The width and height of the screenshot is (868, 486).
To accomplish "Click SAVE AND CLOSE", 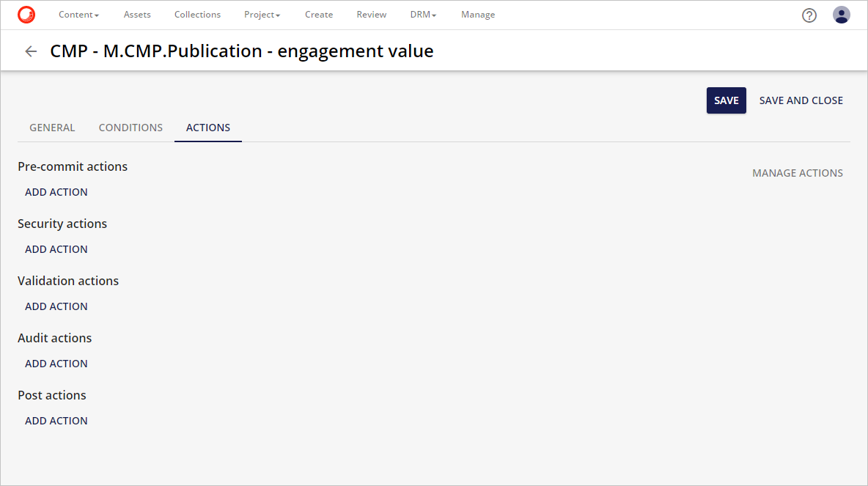I will pos(801,100).
